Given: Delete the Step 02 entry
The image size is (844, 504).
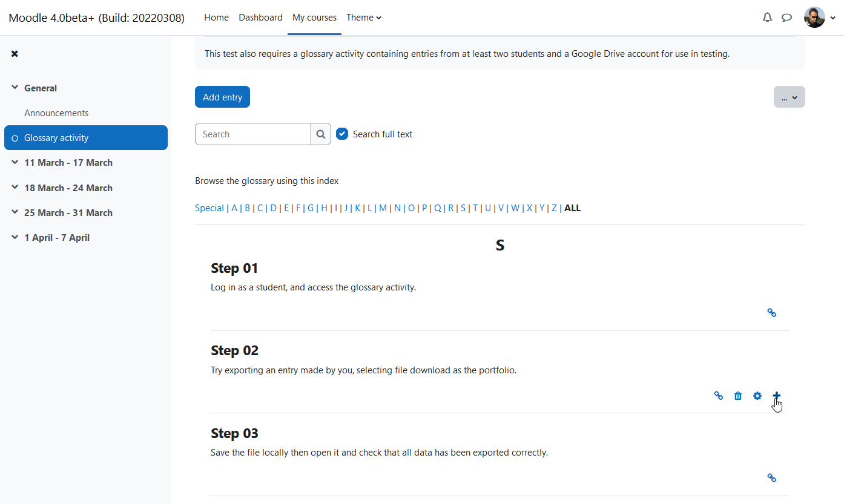Looking at the screenshot, I should point(738,396).
